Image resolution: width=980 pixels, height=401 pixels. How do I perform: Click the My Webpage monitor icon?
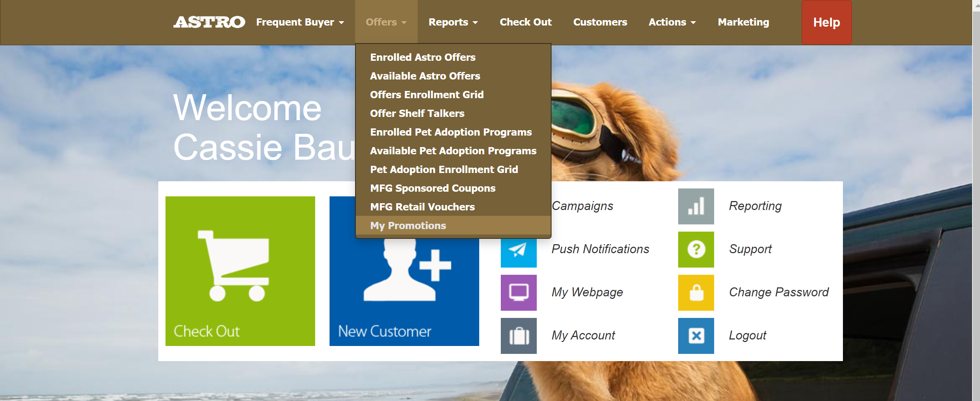pos(518,293)
